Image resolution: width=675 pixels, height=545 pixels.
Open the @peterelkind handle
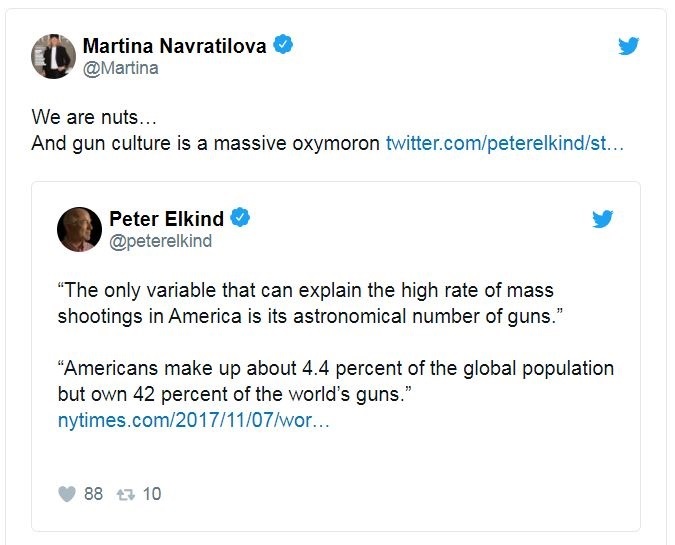click(160, 241)
